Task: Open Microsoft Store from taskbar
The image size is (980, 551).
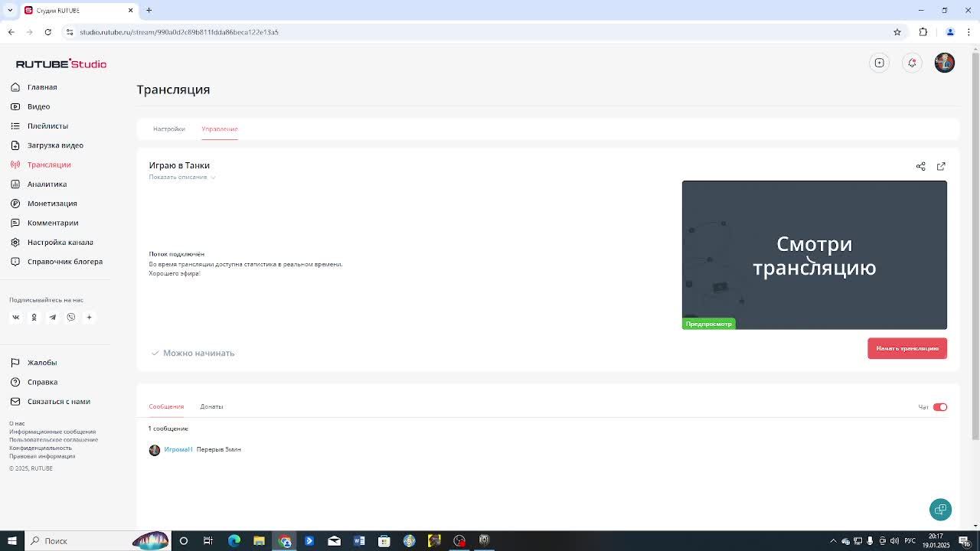Action: (x=384, y=541)
